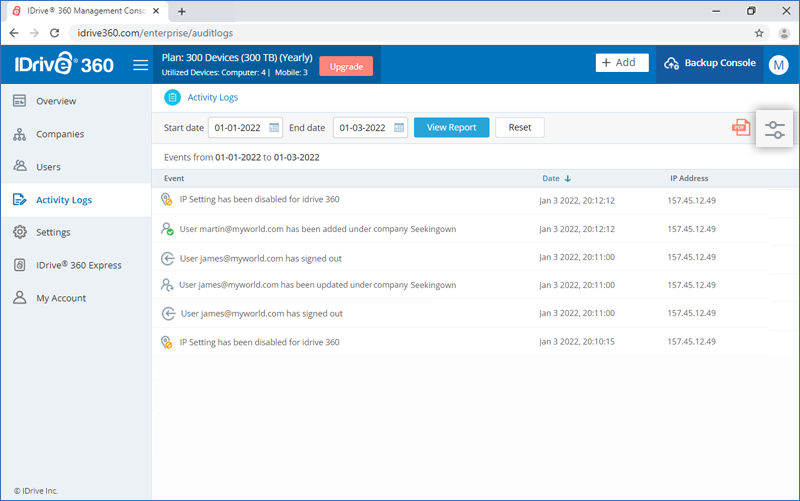
Task: Open the filter settings slider icon
Action: 774,130
